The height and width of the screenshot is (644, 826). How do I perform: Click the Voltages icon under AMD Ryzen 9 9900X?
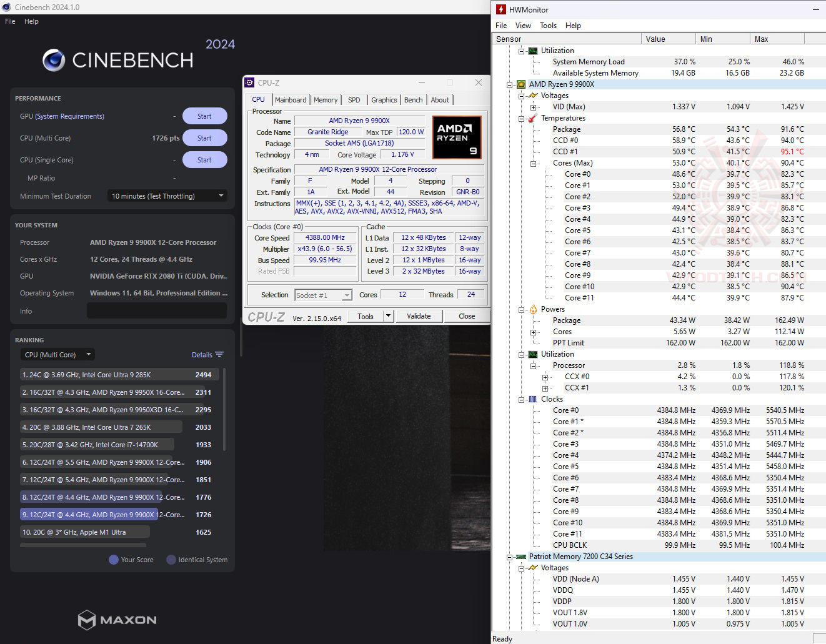click(x=533, y=96)
